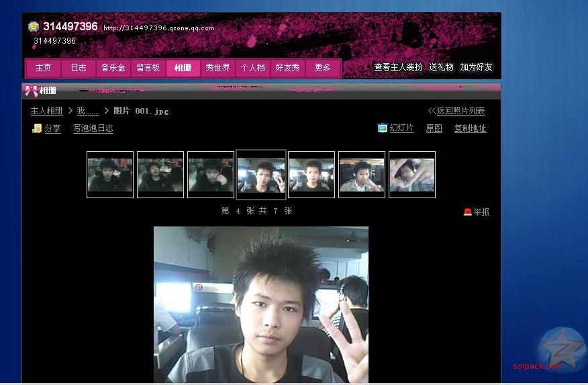Image resolution: width=588 pixels, height=385 pixels.
Task: Click the 复制地址 copy address link
Action: click(x=470, y=128)
